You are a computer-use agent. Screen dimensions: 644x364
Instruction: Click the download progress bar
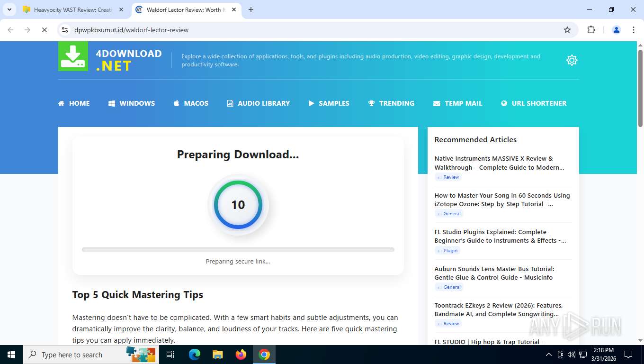pos(238,249)
